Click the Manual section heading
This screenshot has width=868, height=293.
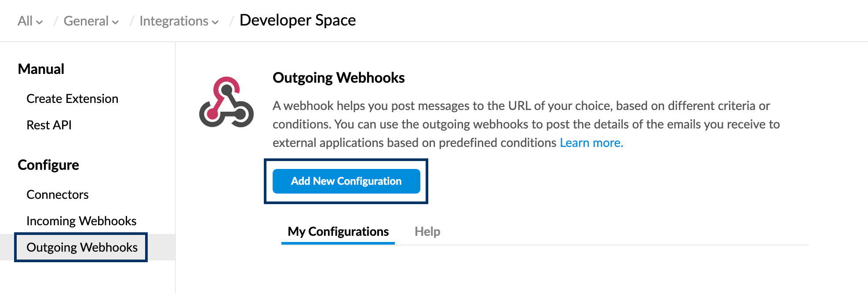pos(41,69)
